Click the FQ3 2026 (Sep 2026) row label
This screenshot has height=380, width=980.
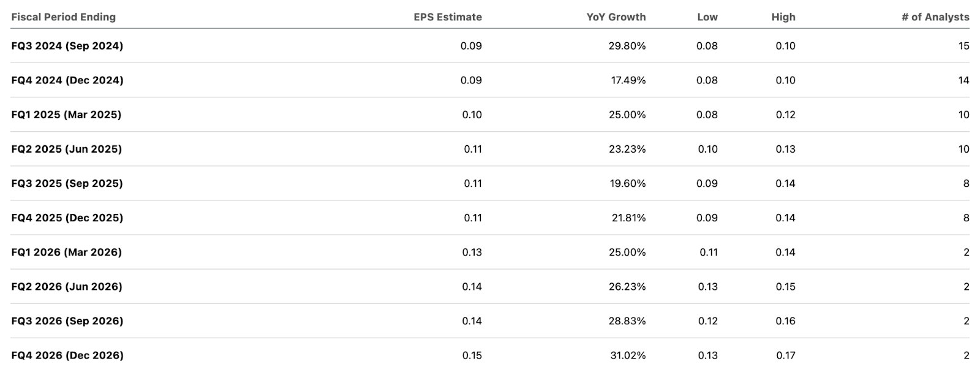point(67,321)
